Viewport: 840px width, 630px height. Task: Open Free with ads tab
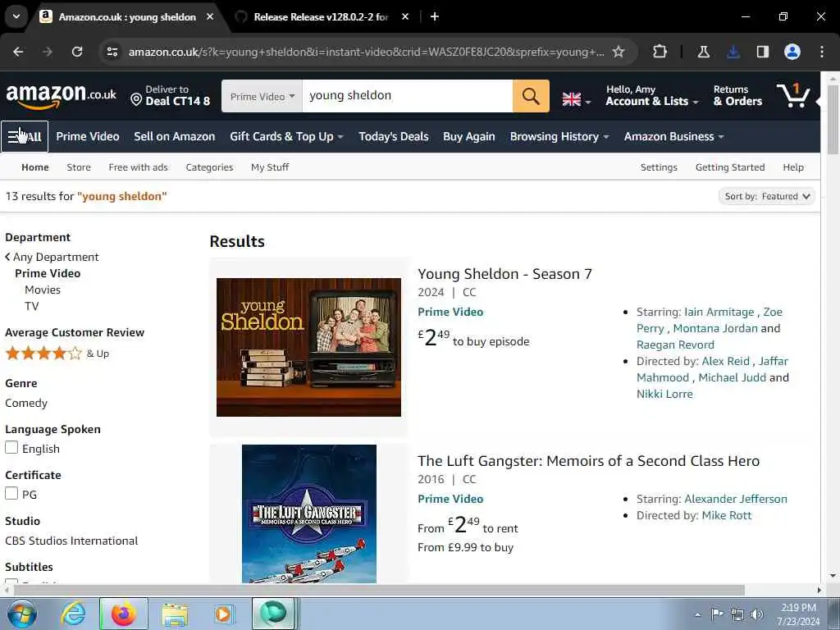pyautogui.click(x=138, y=167)
